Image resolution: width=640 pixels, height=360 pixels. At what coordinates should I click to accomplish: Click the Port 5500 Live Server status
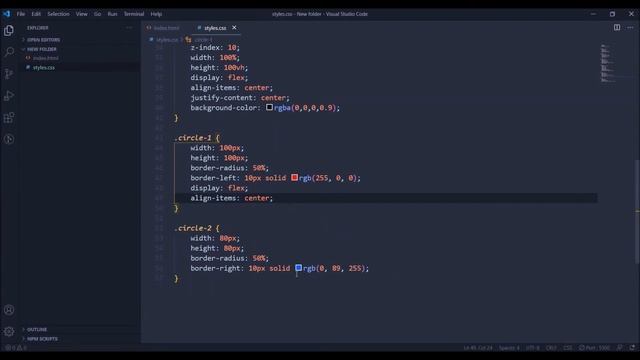594,348
